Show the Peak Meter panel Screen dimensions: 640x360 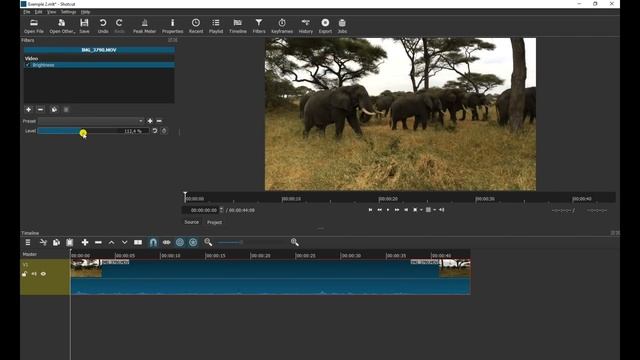(x=144, y=26)
